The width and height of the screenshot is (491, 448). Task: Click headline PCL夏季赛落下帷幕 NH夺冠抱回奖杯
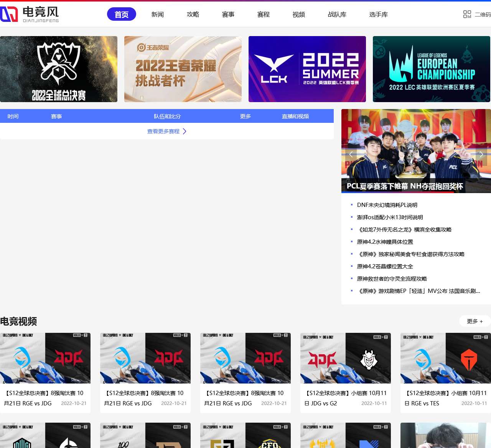pos(405,186)
